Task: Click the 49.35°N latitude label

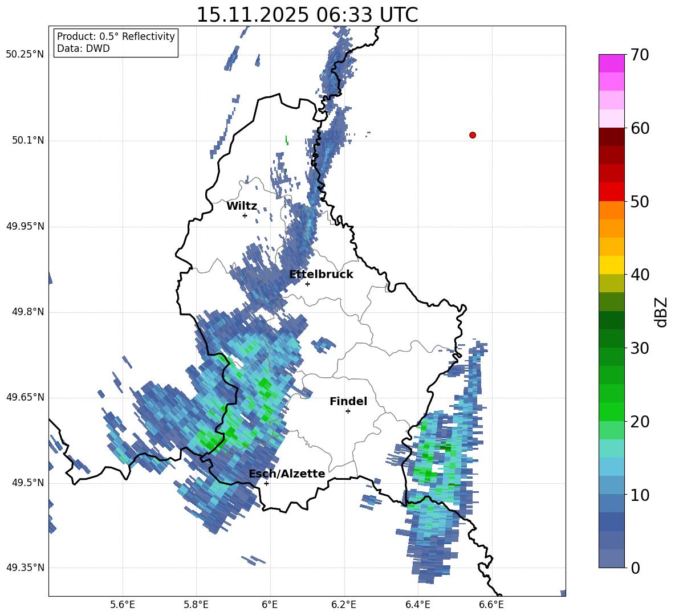Action: coord(25,568)
